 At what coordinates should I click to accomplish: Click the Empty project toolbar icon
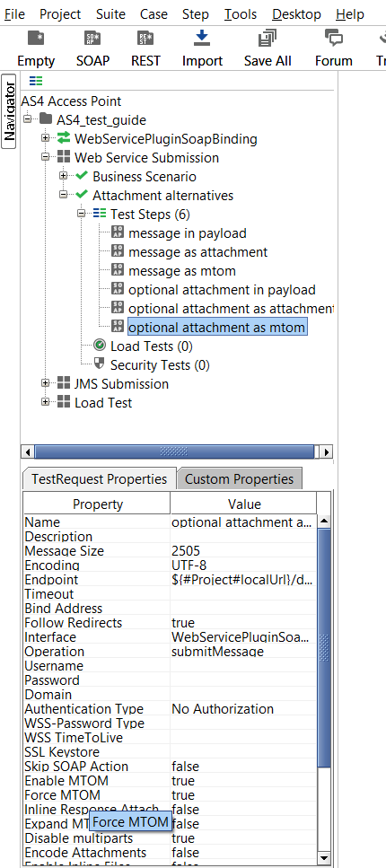pyautogui.click(x=35, y=39)
